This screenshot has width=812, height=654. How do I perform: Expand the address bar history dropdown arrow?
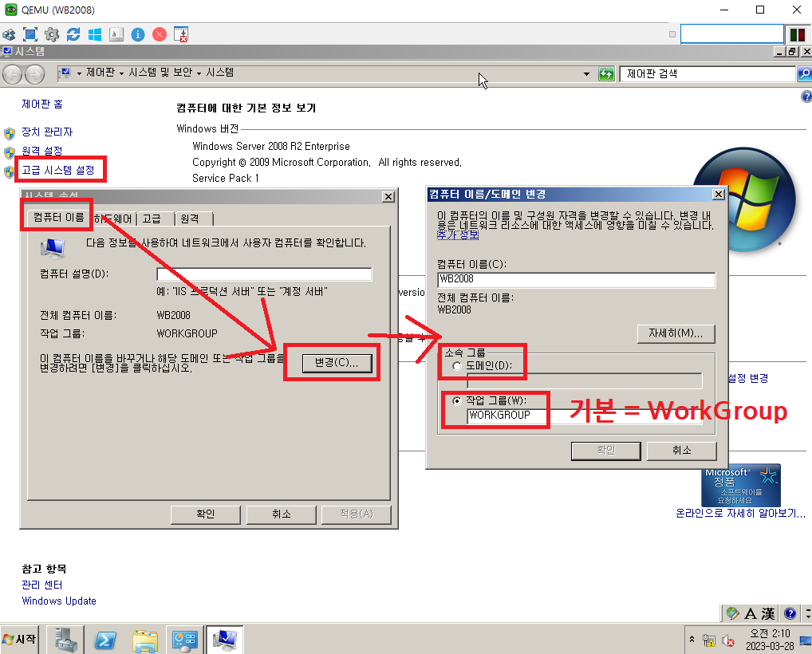[x=586, y=74]
